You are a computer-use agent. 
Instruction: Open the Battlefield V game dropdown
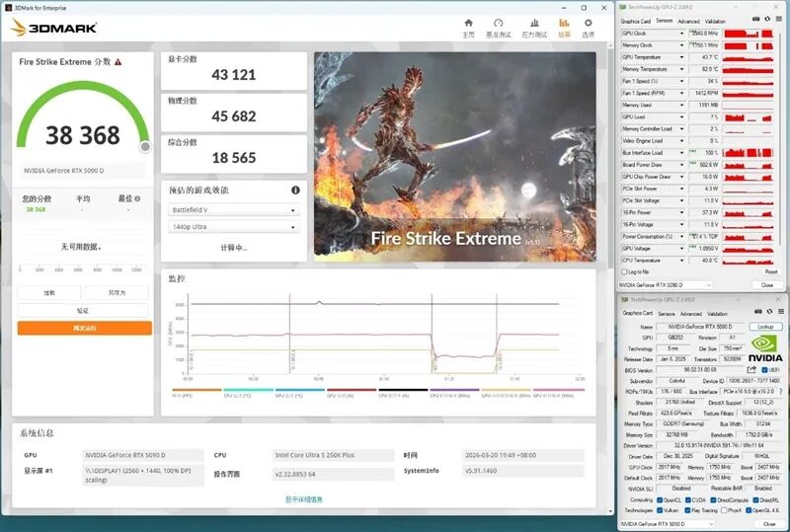234,210
